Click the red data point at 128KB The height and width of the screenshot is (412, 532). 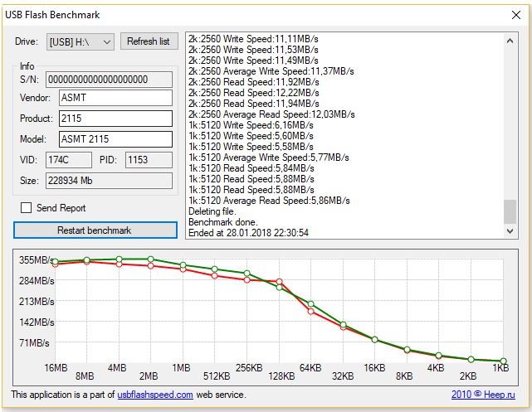tap(280, 282)
